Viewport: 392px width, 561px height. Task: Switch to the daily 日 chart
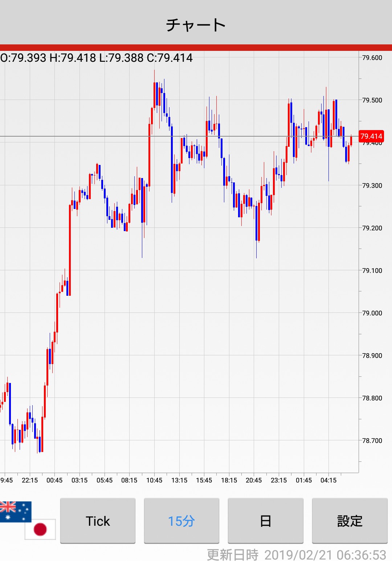pos(265,521)
